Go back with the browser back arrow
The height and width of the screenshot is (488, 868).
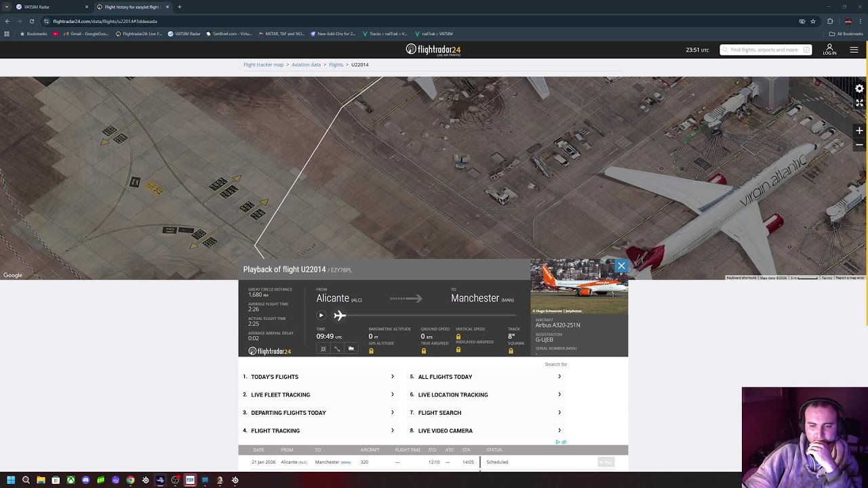[7, 21]
